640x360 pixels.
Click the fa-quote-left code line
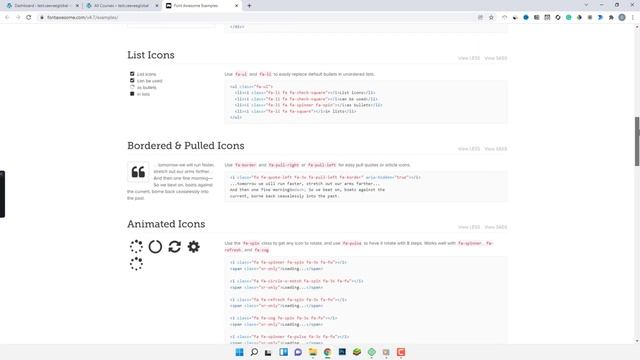tap(325, 178)
